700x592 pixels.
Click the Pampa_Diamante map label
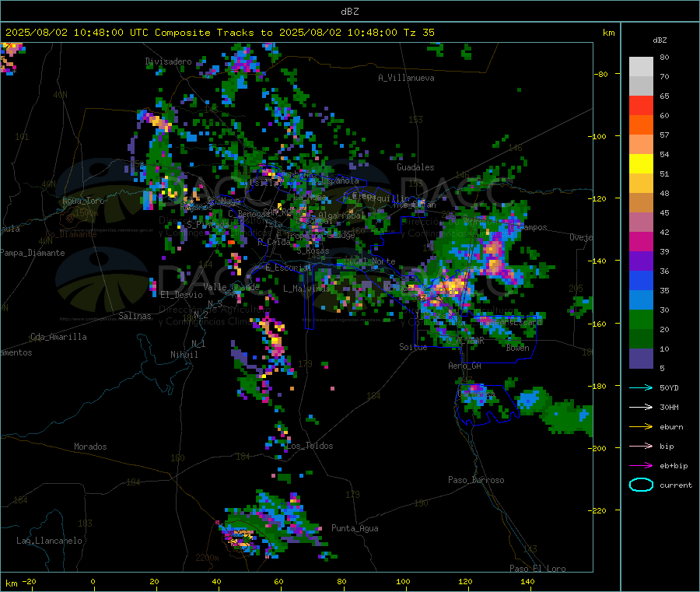[x=32, y=253]
